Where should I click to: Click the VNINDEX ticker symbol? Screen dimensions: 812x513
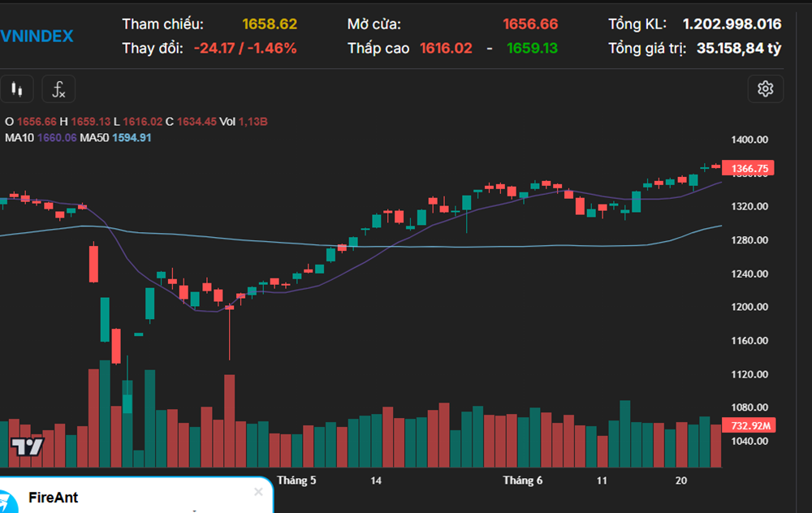[37, 37]
